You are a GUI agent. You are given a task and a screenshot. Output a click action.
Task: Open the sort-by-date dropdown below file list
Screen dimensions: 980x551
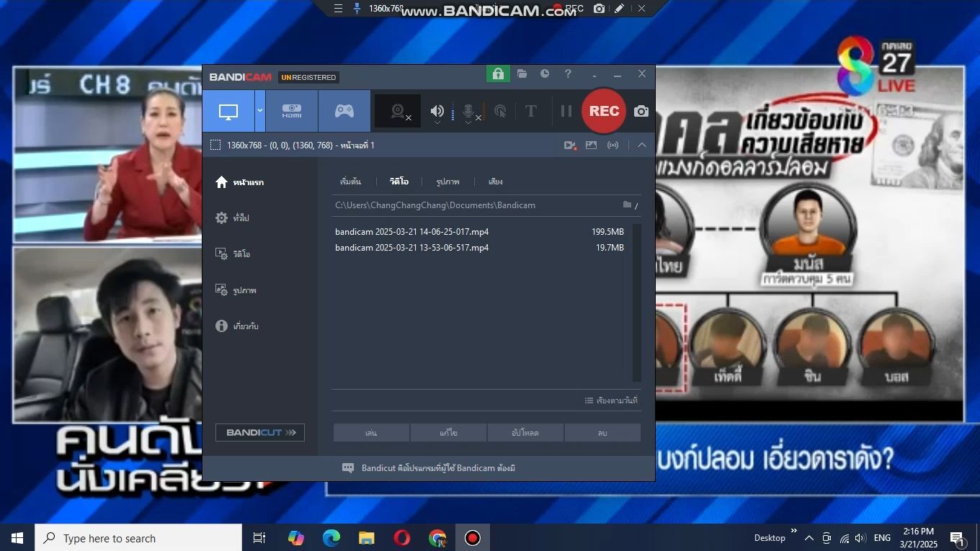[611, 400]
